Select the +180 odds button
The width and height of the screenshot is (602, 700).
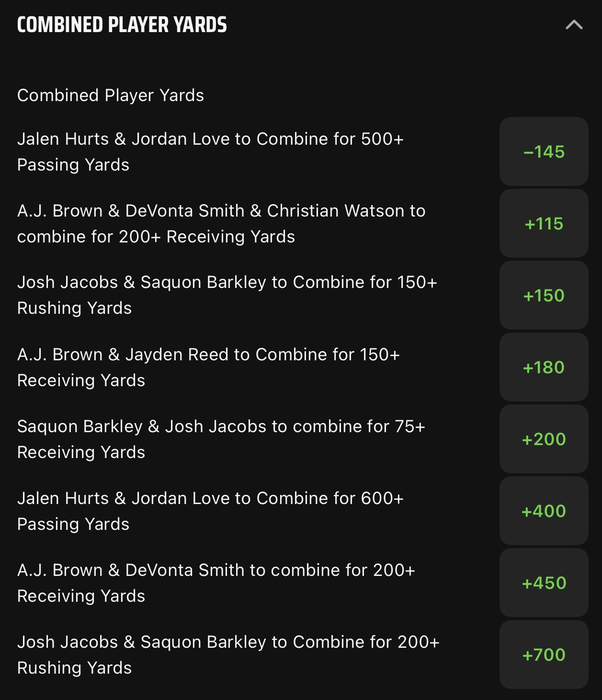click(544, 367)
